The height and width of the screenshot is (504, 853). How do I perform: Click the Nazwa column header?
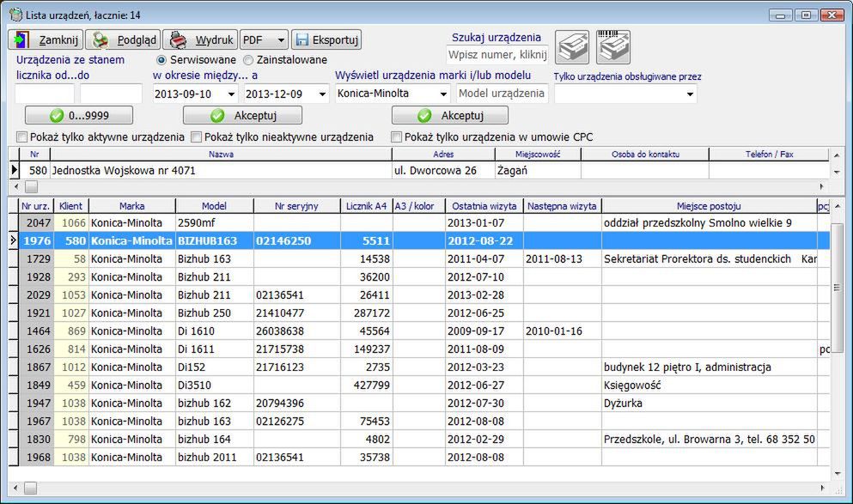[221, 155]
